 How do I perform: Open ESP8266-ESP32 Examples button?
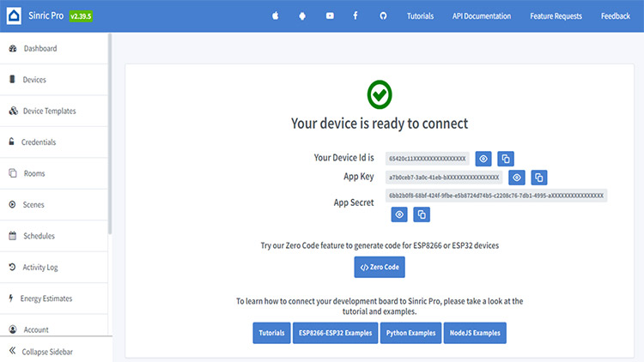[335, 333]
